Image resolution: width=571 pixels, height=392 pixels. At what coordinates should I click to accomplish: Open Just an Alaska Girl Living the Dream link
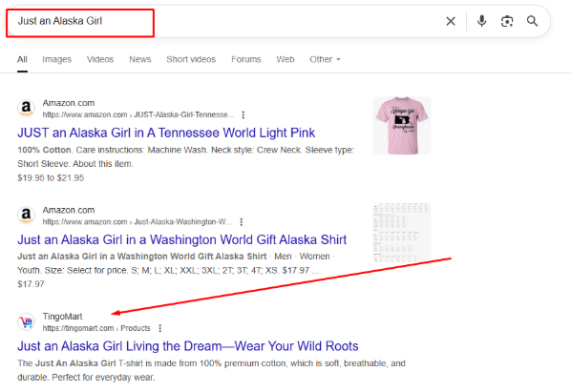click(x=188, y=346)
